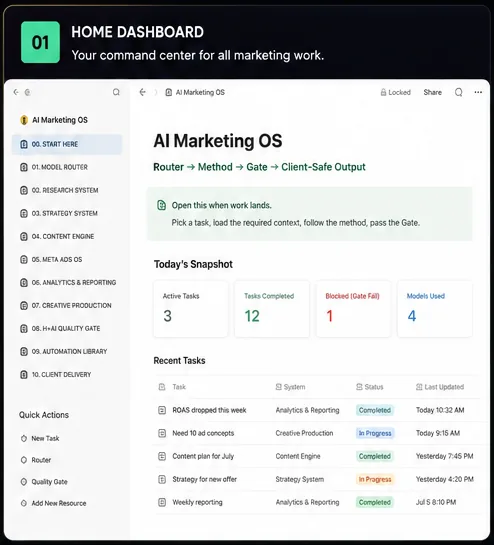Image resolution: width=494 pixels, height=545 pixels.
Task: Click the Models Used snapshot card
Action: click(435, 309)
